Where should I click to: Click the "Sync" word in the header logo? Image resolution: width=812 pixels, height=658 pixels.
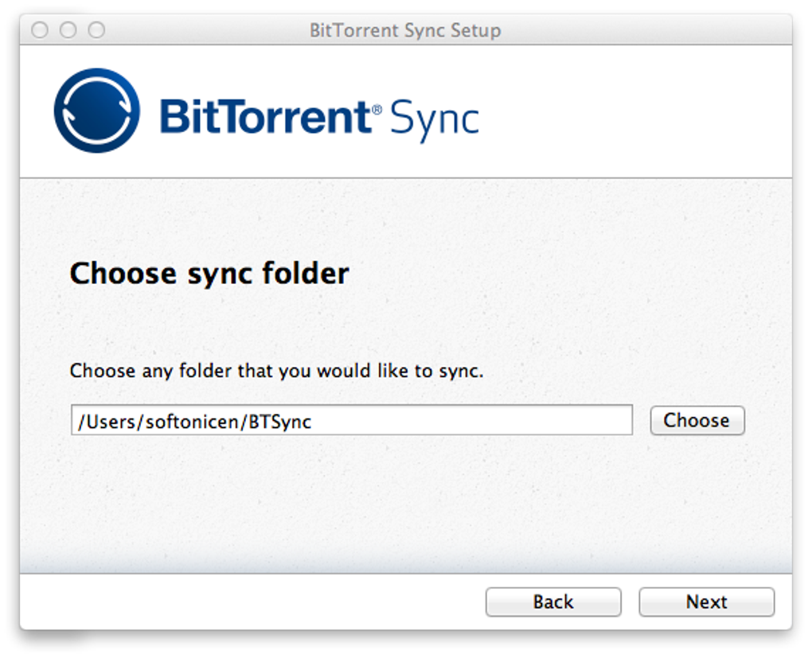(x=435, y=120)
